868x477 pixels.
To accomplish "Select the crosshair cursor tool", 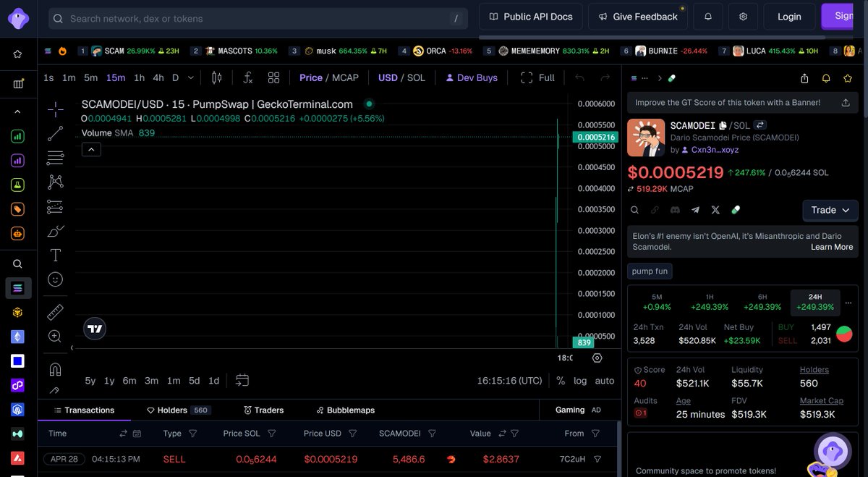I will pyautogui.click(x=56, y=110).
